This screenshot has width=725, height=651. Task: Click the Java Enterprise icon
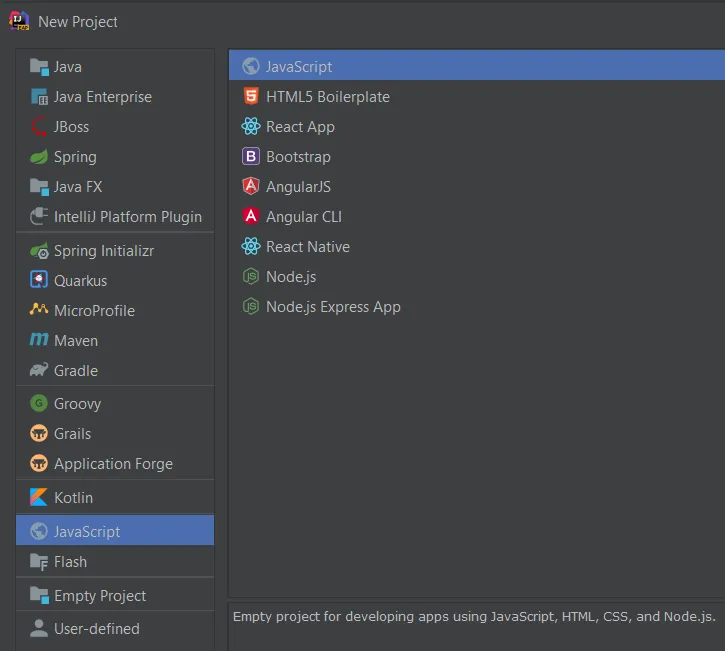[x=39, y=97]
